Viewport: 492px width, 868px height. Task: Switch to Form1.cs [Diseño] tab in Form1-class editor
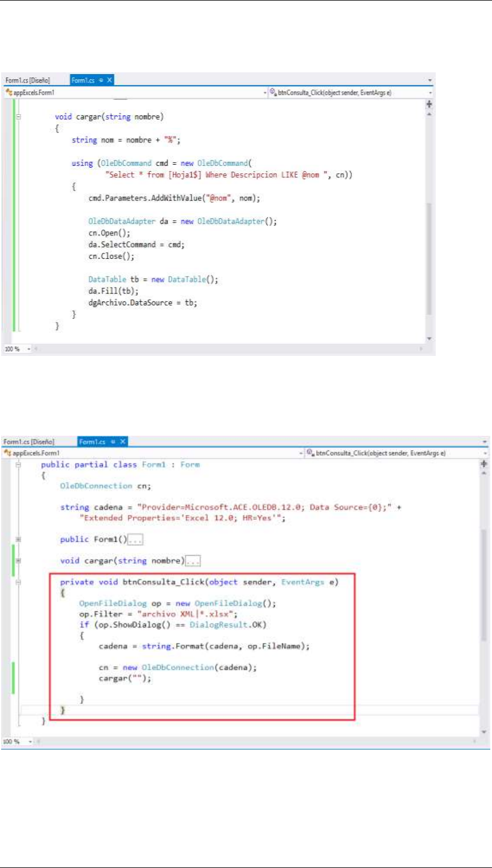point(29,442)
